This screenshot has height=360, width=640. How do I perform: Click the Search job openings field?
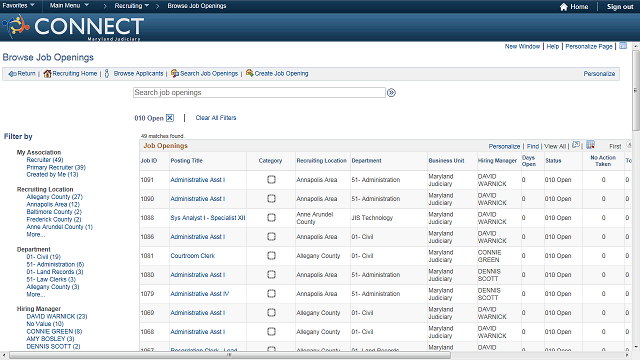click(x=259, y=93)
